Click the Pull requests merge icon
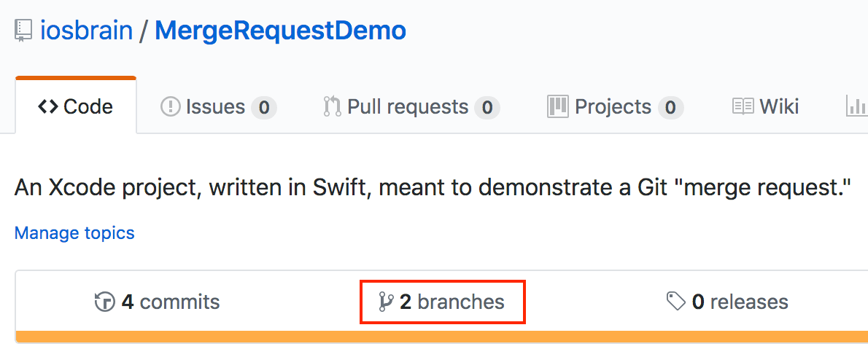This screenshot has height=357, width=868. click(x=332, y=107)
